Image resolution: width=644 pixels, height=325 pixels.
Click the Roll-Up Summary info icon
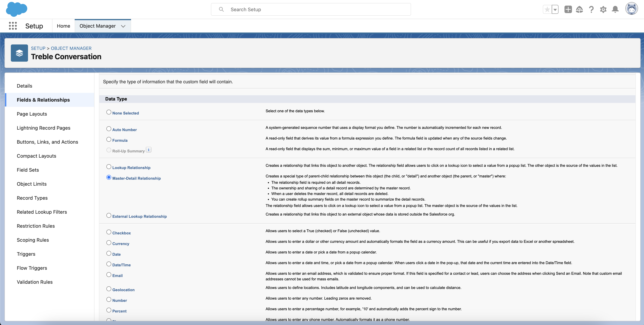click(149, 150)
